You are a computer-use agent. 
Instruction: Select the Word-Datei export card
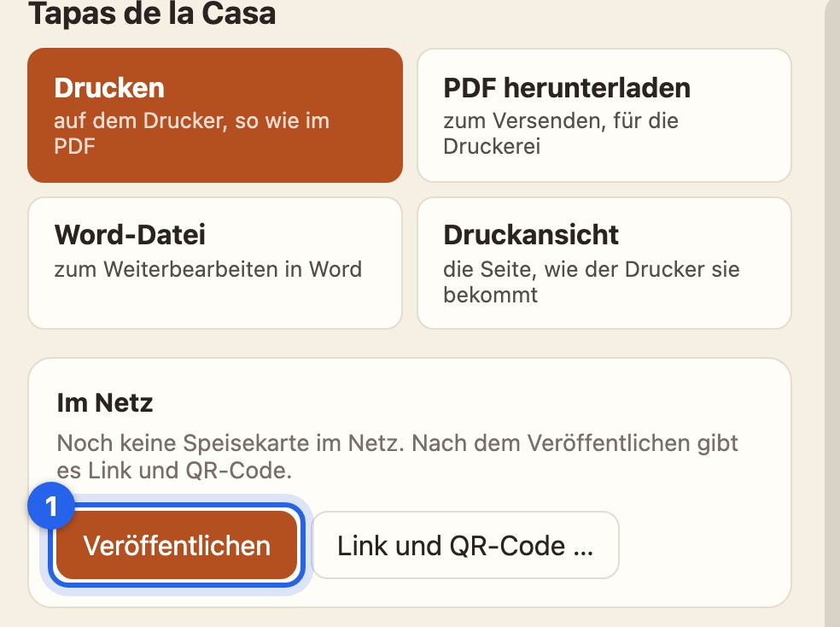point(215,263)
